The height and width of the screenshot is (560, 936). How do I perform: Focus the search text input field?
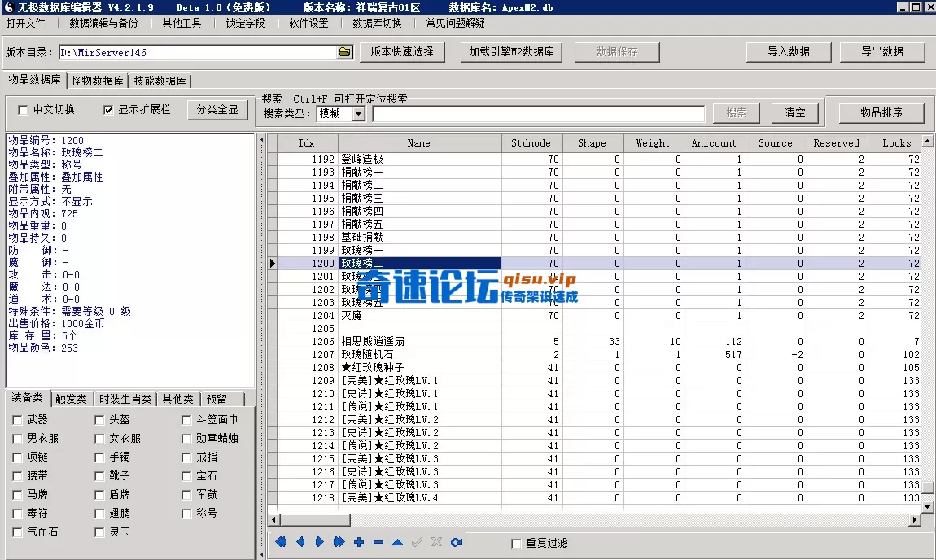(539, 113)
